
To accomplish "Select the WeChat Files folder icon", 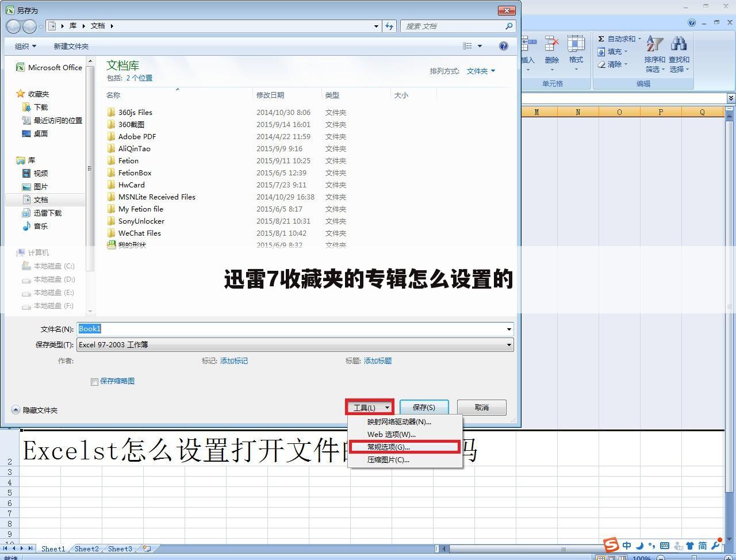I will coord(112,233).
